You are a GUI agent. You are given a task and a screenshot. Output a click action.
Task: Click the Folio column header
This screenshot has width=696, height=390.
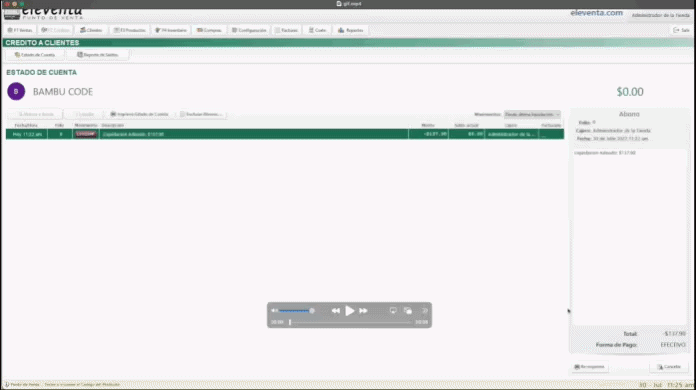[59, 126]
